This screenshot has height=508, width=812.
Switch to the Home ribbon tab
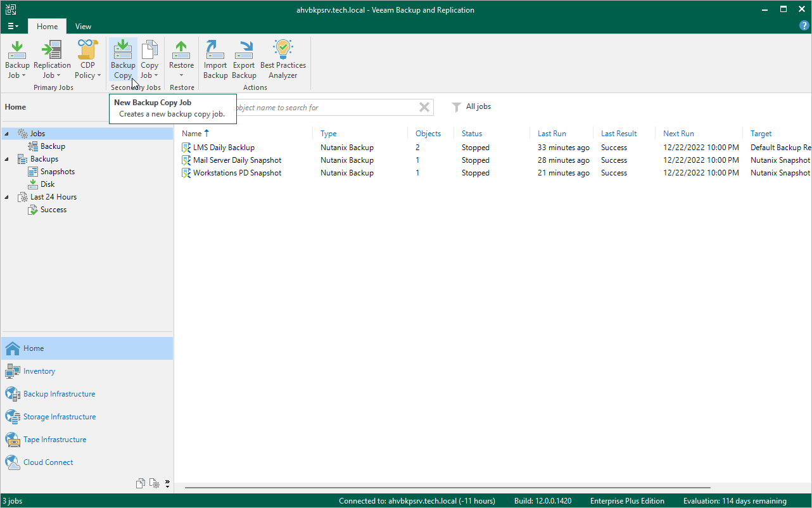pyautogui.click(x=47, y=27)
